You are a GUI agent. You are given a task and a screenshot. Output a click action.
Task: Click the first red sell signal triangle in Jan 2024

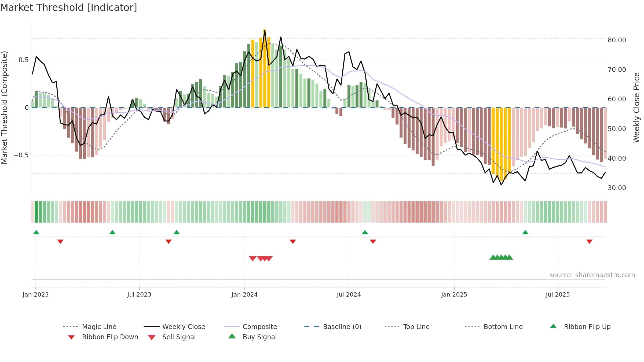click(x=253, y=258)
